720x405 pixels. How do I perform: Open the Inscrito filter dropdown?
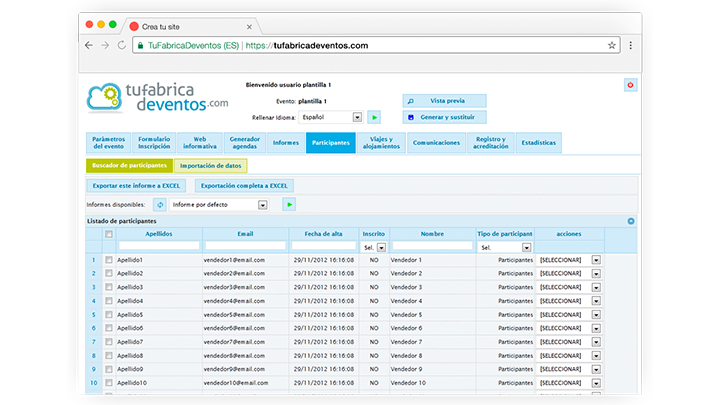381,246
